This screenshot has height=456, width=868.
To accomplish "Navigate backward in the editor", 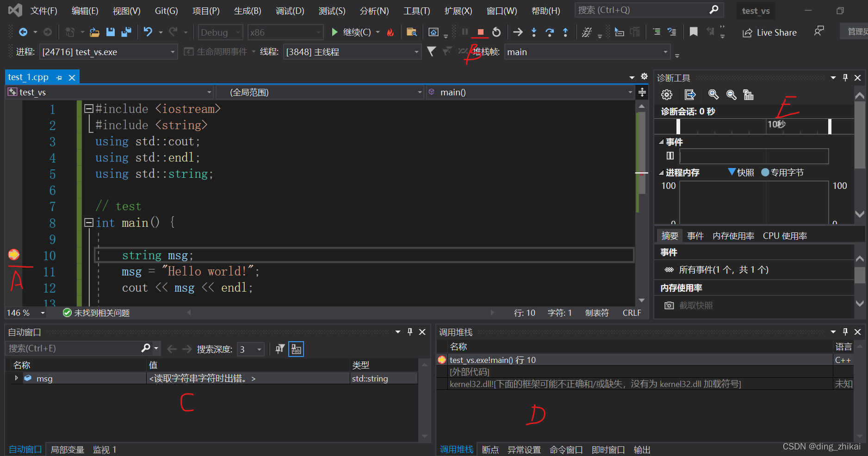I will coord(23,32).
